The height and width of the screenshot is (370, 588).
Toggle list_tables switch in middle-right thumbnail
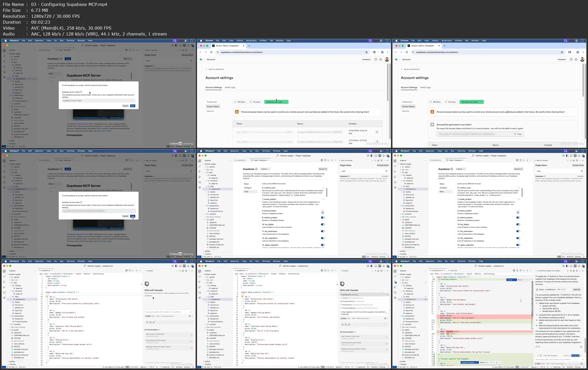tap(518, 224)
